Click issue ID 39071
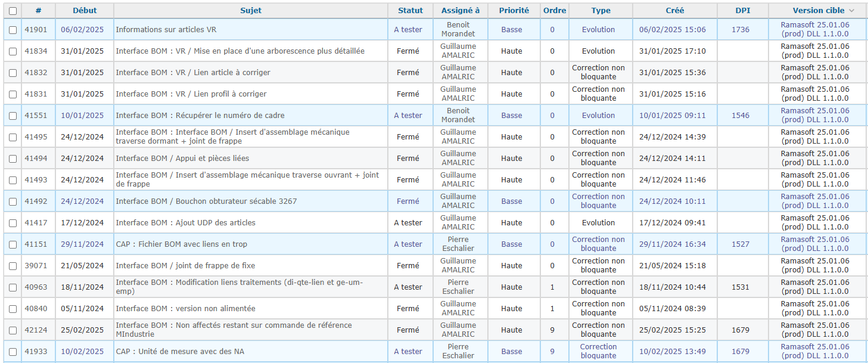The width and height of the screenshot is (868, 363). click(35, 266)
